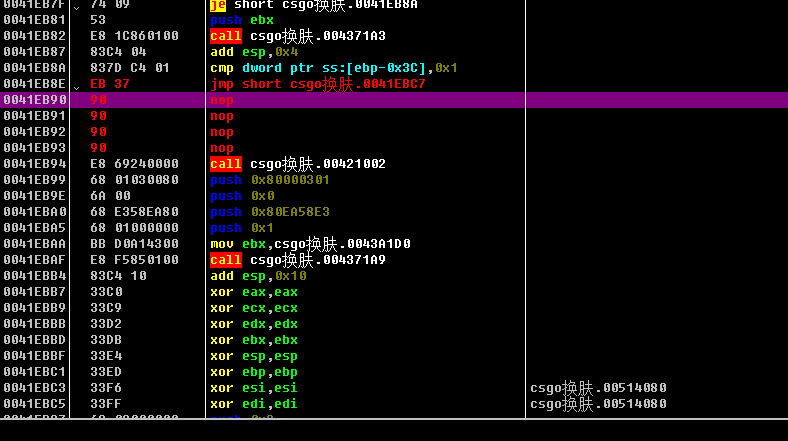Select call to 004371A3 instruction
788x441 pixels.
tap(298, 36)
